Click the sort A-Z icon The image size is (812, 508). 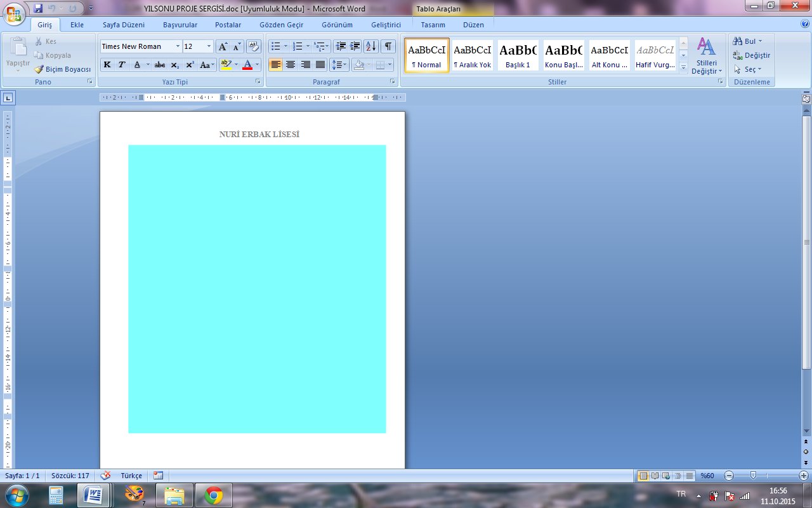(371, 46)
